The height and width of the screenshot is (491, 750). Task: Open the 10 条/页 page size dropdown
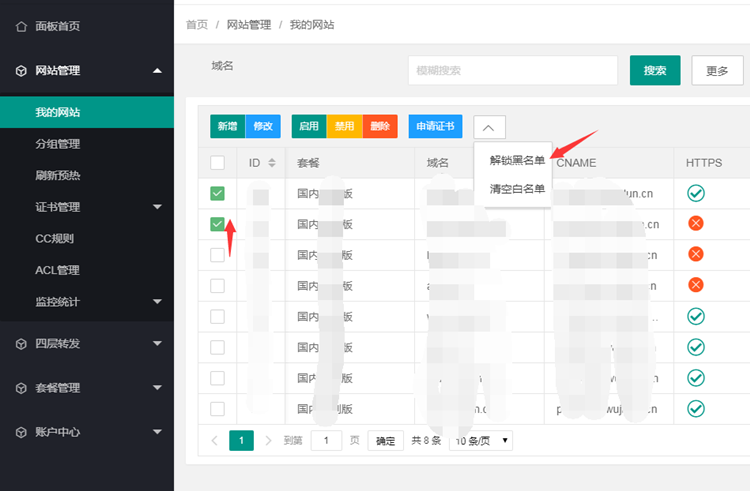(481, 441)
